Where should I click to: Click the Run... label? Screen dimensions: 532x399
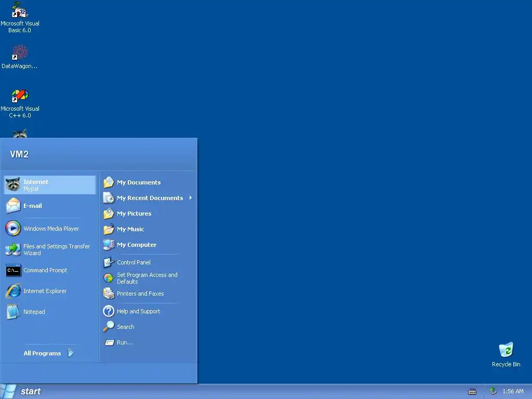point(125,343)
